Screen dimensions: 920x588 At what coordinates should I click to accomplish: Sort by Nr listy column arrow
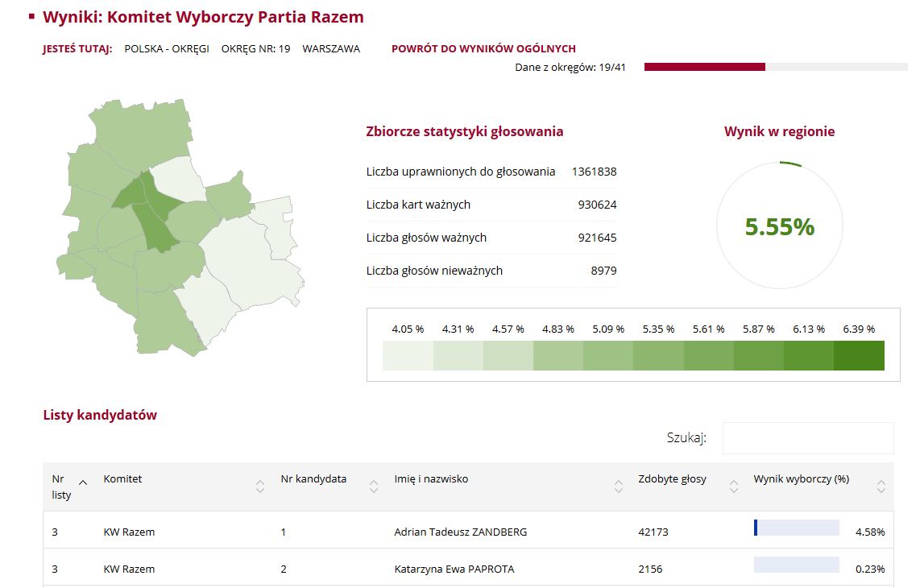[83, 483]
